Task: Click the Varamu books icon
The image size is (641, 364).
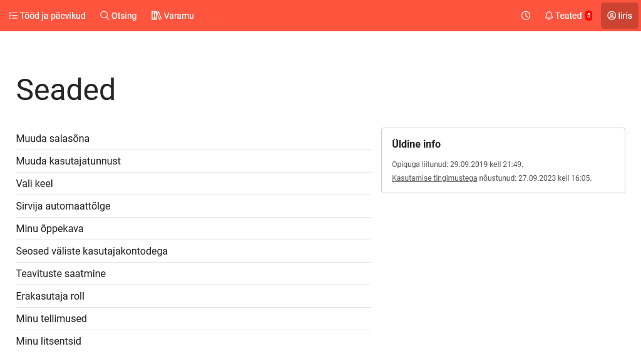Action: [x=156, y=16]
